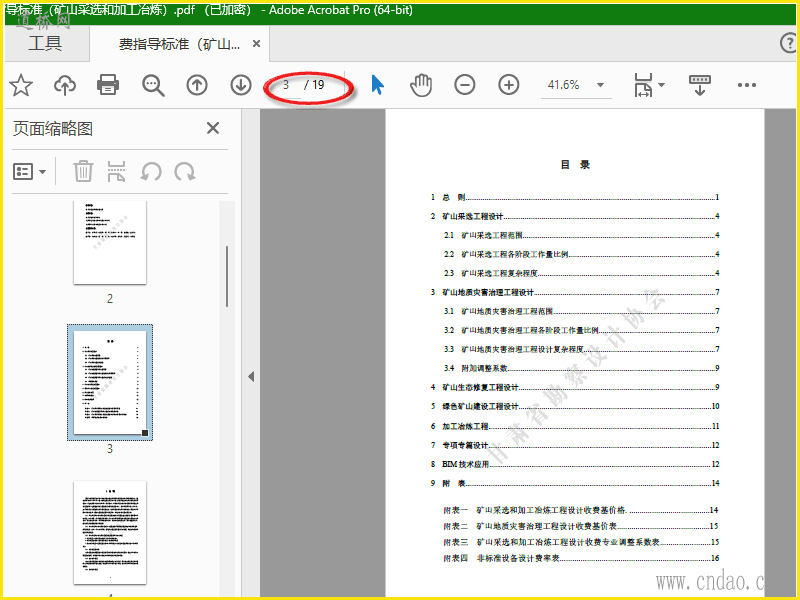Click the insert/split pages icon in thumbnail panel
The image size is (800, 600).
point(116,171)
